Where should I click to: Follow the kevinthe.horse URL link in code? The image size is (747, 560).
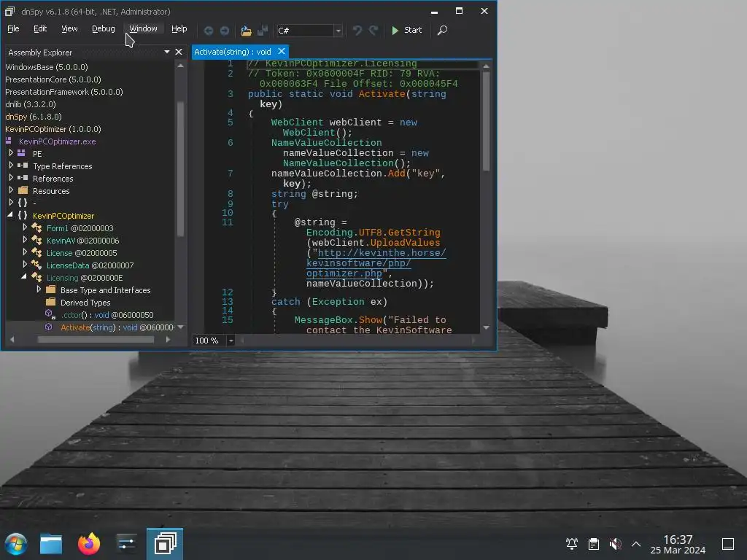point(376,263)
